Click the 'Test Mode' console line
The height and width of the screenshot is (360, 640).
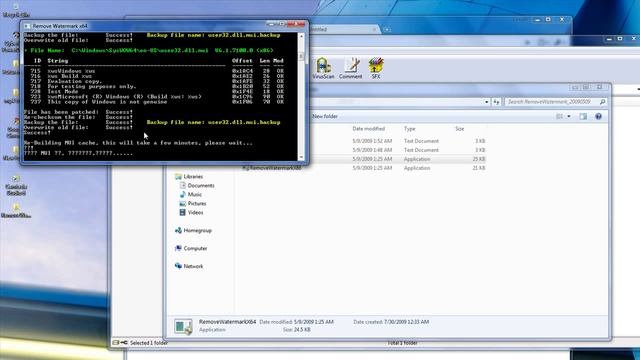click(x=62, y=91)
